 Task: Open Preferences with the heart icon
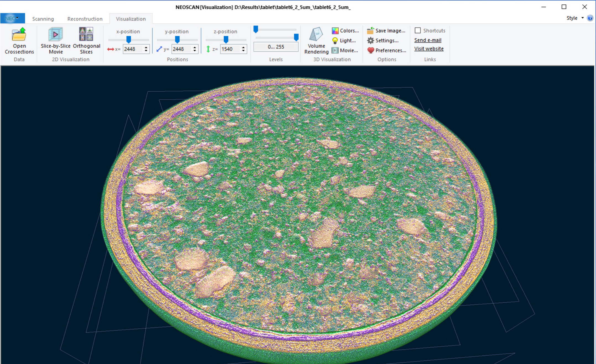[370, 51]
